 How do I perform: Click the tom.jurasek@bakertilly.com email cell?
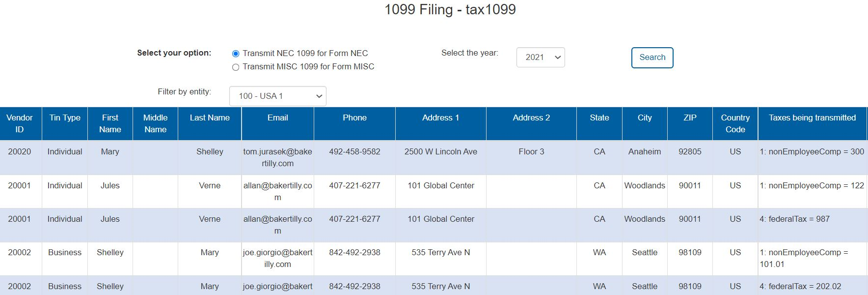277,157
